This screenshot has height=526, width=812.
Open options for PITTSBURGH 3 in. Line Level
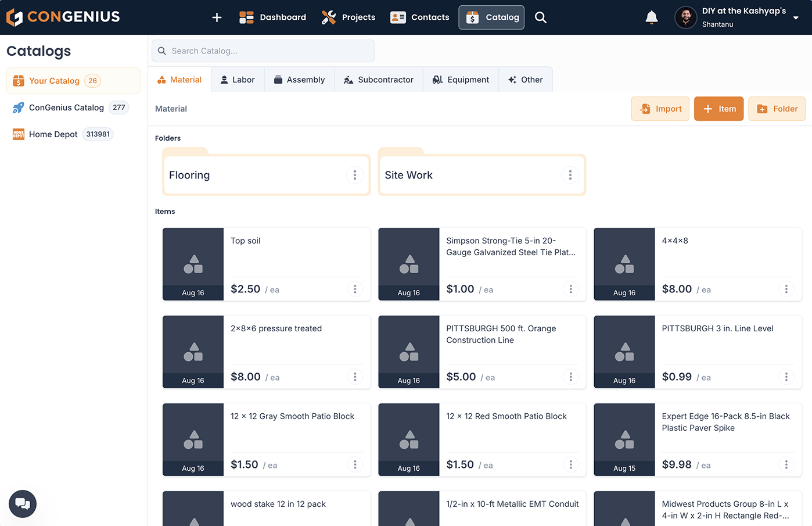coord(786,377)
